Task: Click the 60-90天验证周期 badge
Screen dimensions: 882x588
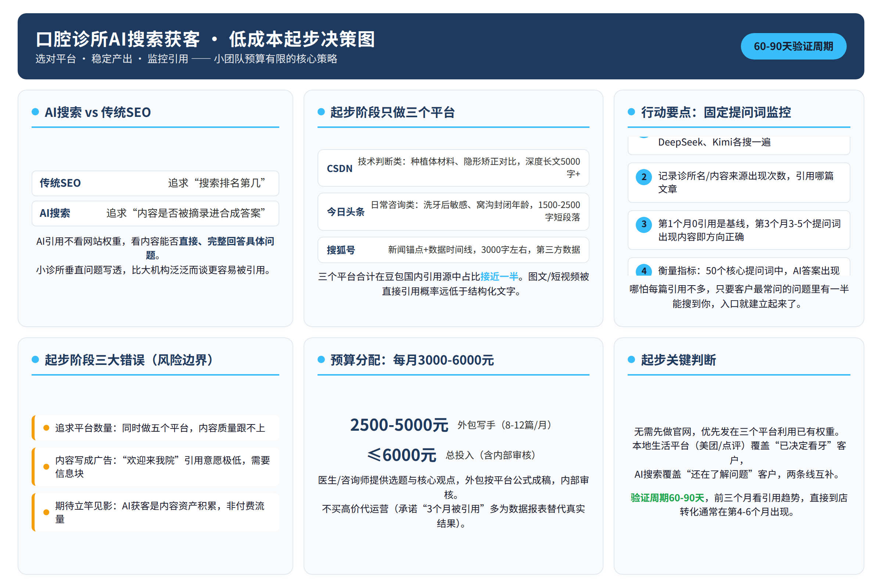Action: (793, 46)
